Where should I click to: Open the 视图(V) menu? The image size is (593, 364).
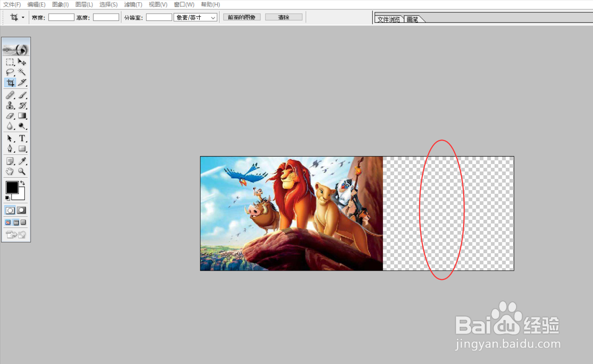[x=158, y=4]
